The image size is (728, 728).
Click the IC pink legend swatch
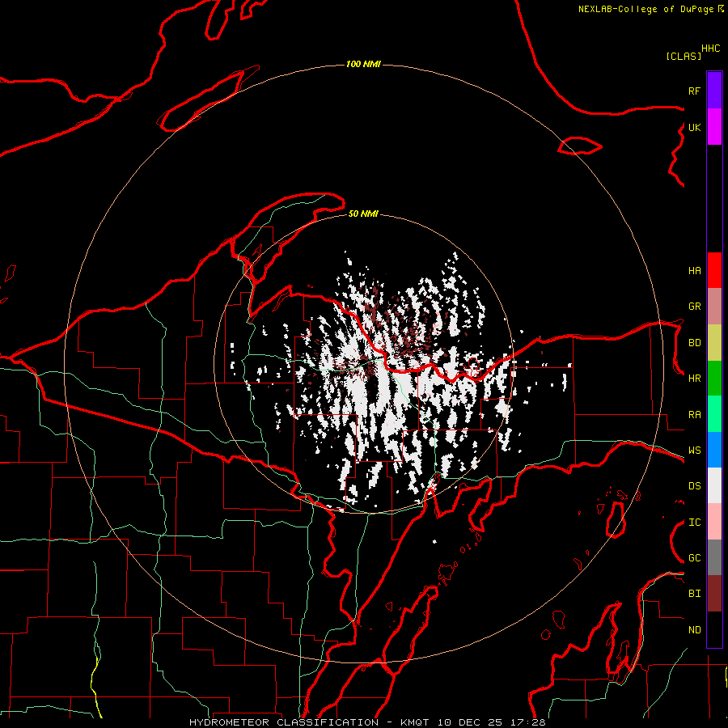click(x=714, y=522)
